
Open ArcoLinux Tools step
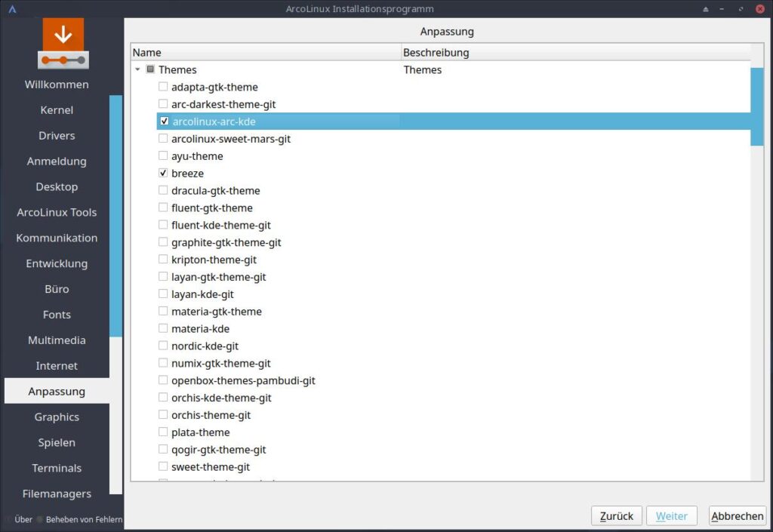[x=57, y=212]
